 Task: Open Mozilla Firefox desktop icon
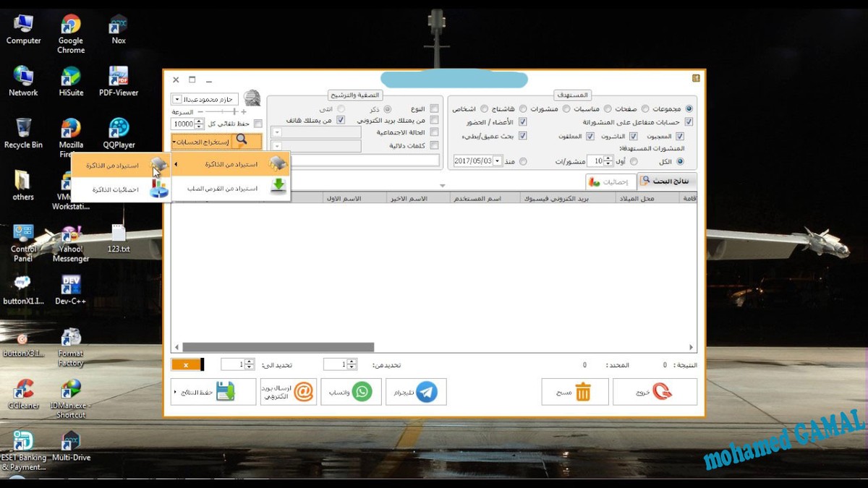pos(71,137)
